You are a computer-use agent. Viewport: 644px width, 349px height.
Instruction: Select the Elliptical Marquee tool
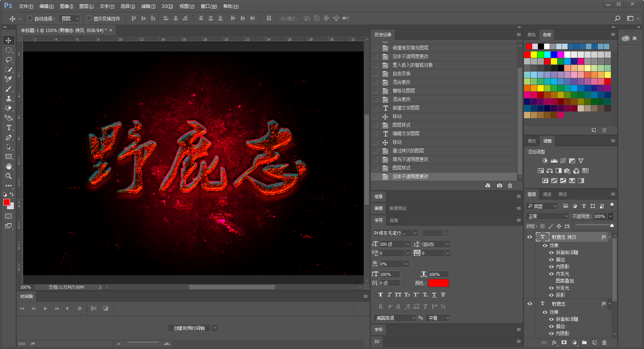(9, 50)
